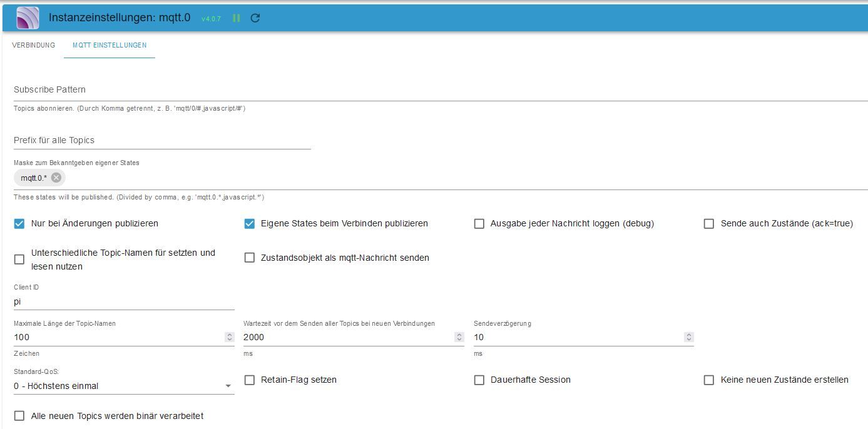Click the Sendeverzögerung stepper arrows
Viewport: 868px width, 429px height.
point(689,337)
